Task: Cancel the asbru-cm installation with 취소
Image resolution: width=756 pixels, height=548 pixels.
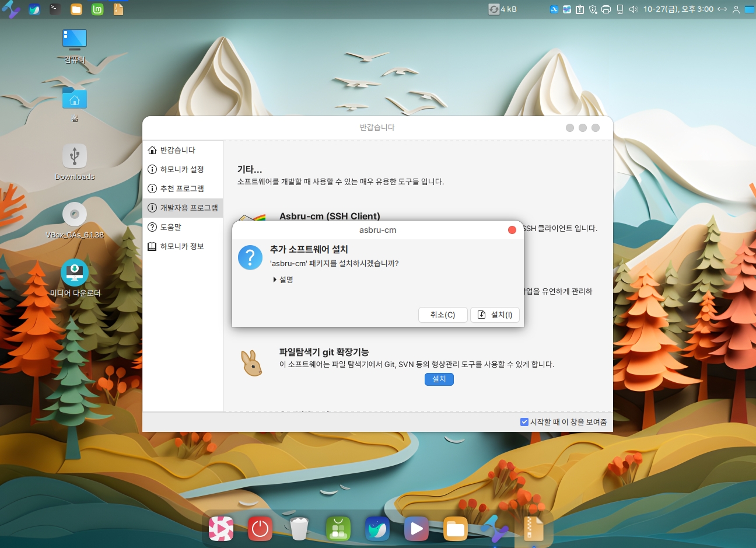Action: (x=443, y=315)
